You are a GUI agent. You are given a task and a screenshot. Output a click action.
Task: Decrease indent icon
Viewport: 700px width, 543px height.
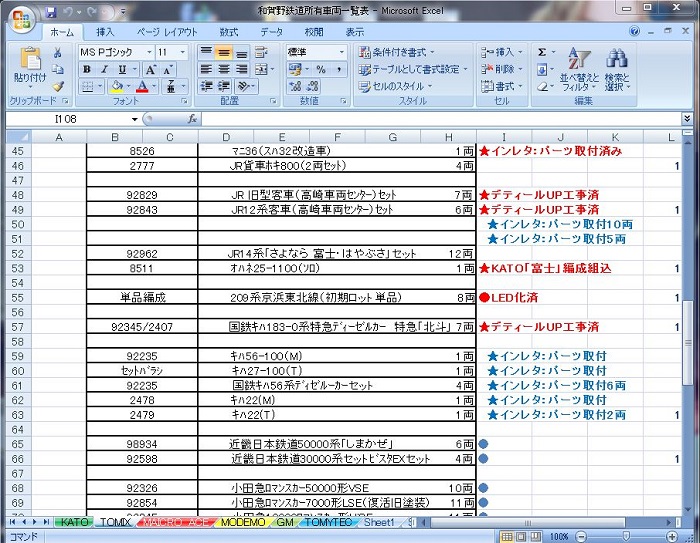click(206, 86)
